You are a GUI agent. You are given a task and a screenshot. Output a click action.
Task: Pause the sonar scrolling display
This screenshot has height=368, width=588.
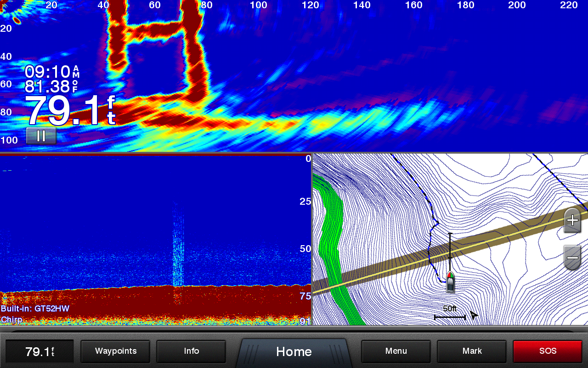tap(41, 136)
